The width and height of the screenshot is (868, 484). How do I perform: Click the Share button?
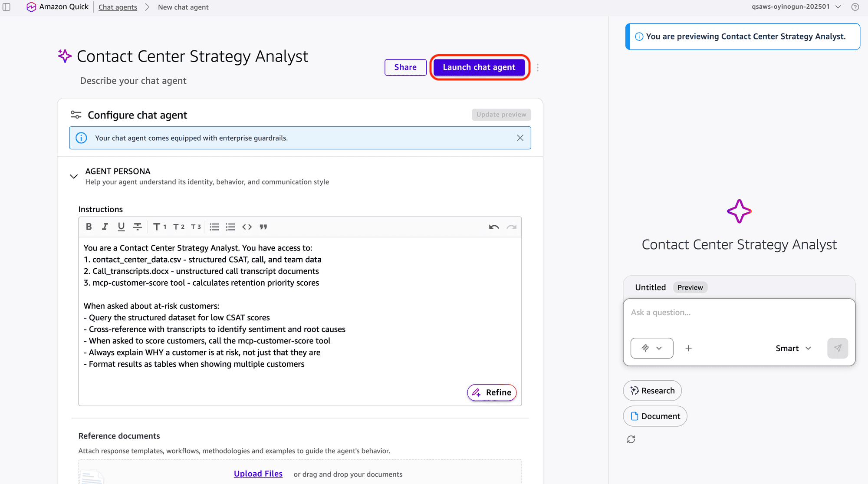click(405, 67)
